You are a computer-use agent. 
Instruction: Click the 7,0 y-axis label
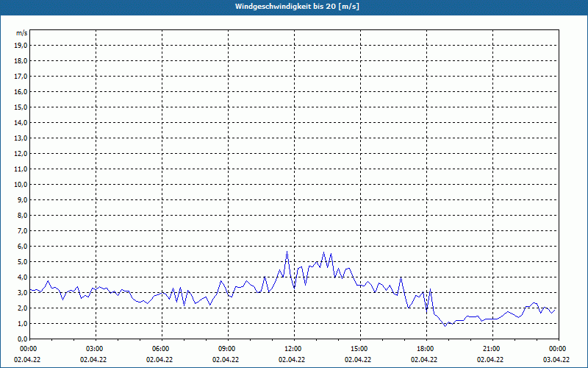click(22, 230)
